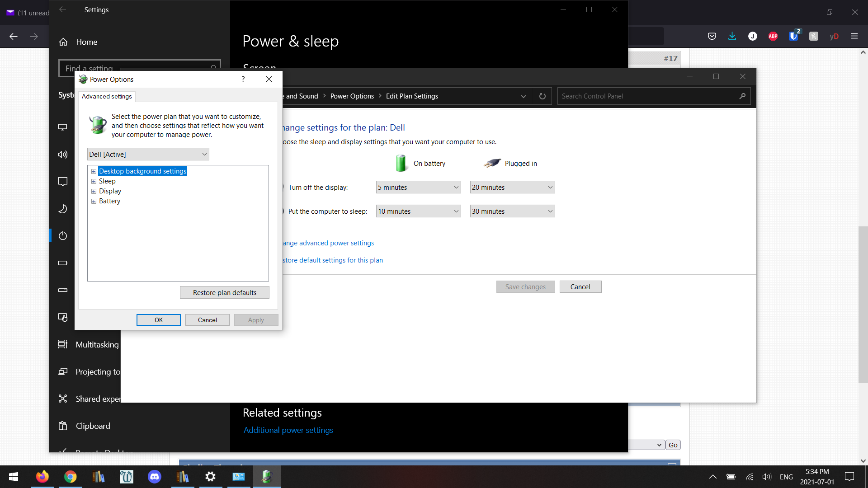The height and width of the screenshot is (488, 868).
Task: Click the Settings gear taskbar icon
Action: point(210,477)
